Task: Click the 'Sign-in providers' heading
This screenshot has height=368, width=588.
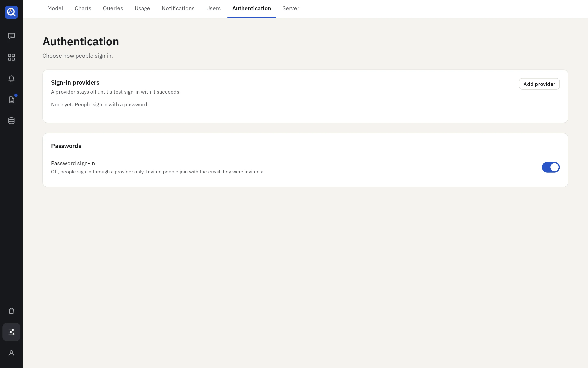Action: pos(75,83)
